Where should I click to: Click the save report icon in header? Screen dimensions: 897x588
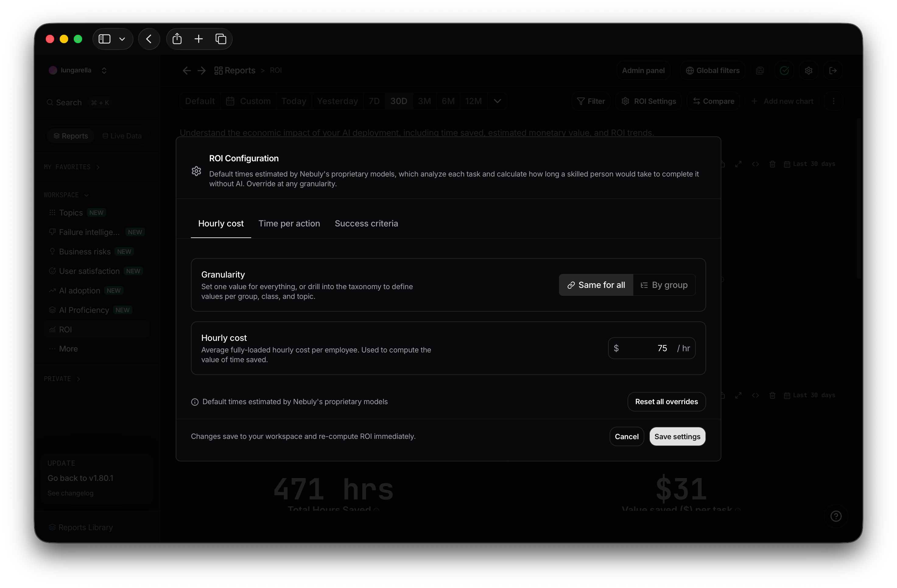760,70
